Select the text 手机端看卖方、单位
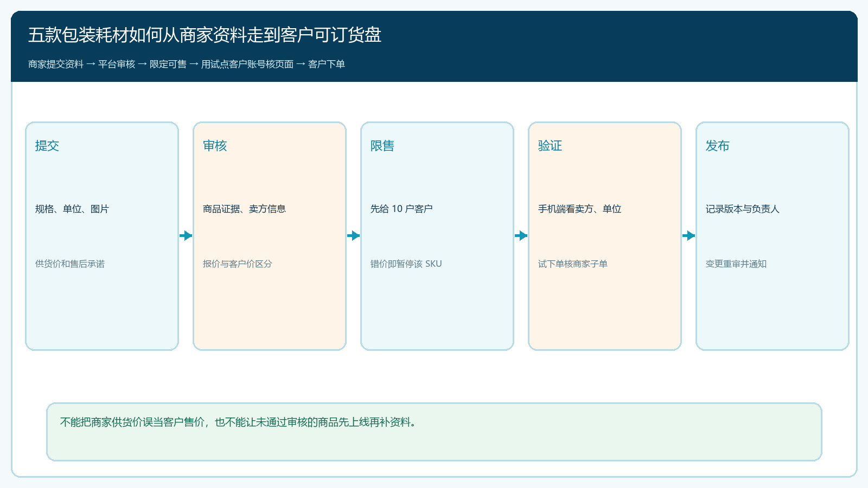The height and width of the screenshot is (488, 868). click(579, 209)
